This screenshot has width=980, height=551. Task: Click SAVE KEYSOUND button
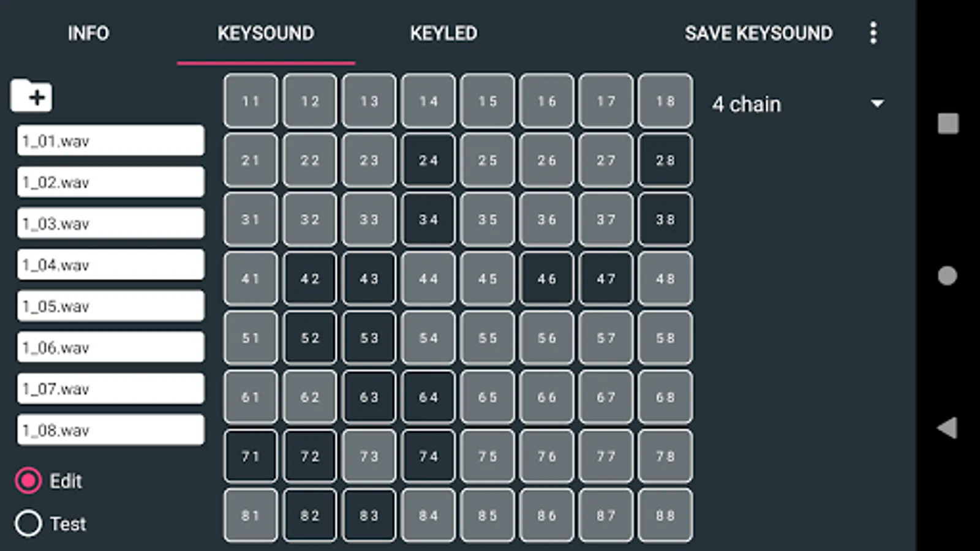click(x=758, y=33)
